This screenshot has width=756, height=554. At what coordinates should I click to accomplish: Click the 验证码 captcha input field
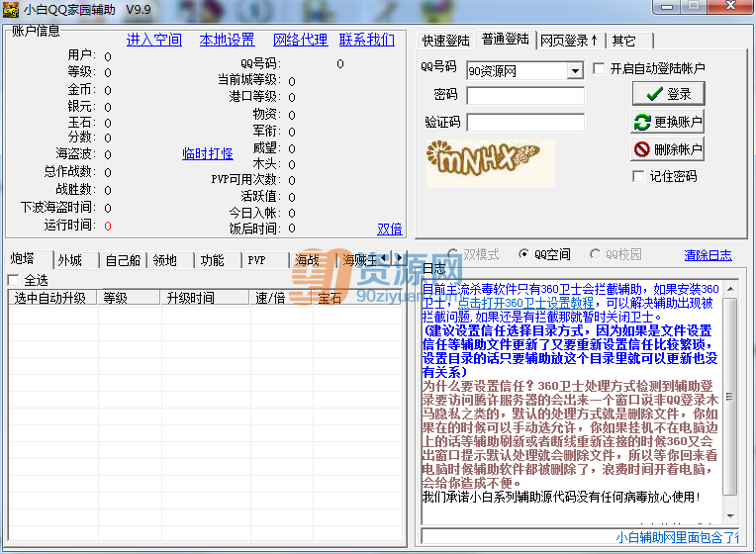(x=525, y=123)
